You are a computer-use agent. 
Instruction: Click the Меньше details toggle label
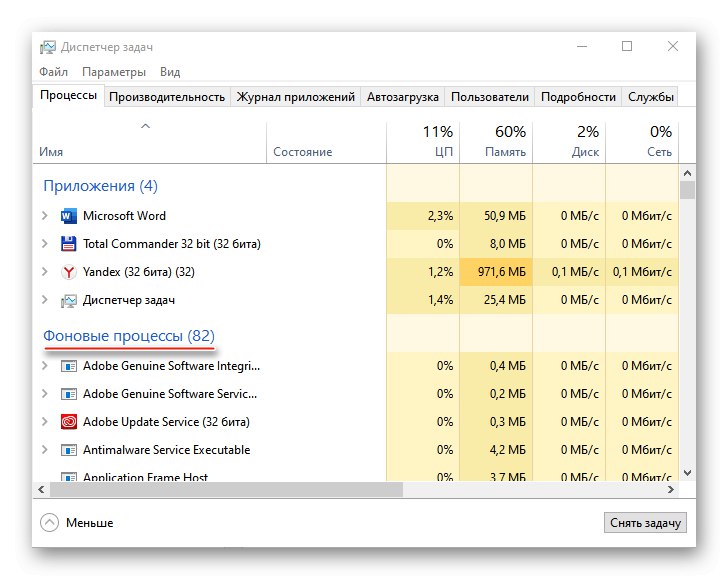click(x=90, y=523)
